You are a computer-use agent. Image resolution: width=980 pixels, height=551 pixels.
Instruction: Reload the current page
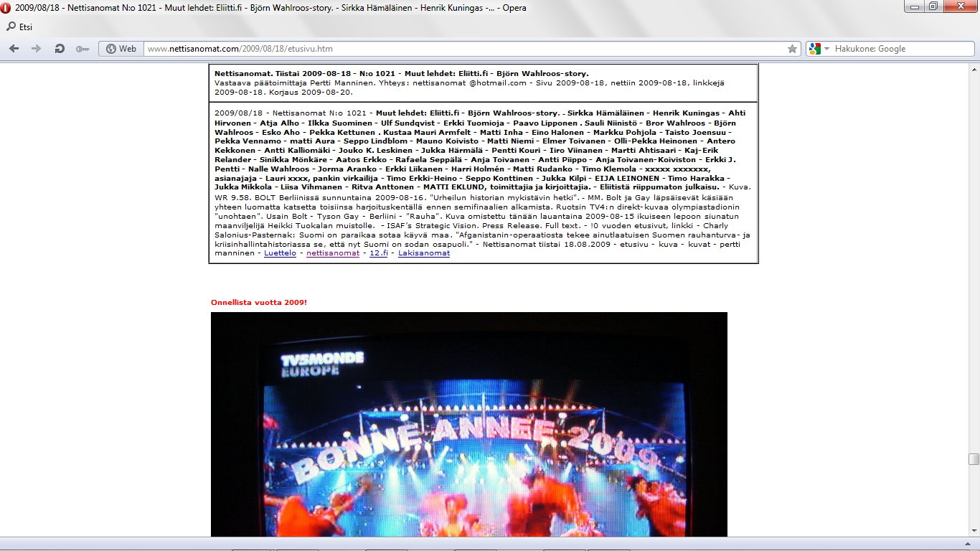tap(60, 49)
